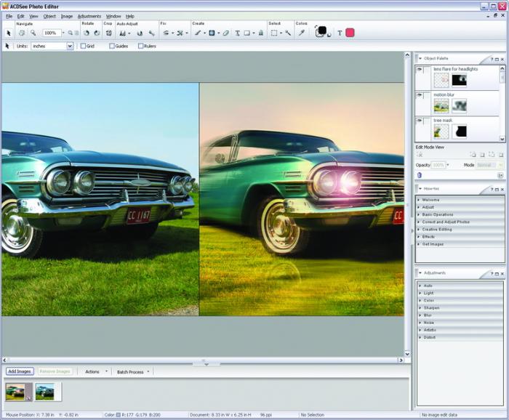Screen dimensions: 509x420
Task: Delete object with trash icon in Object Palette
Action: pyautogui.click(x=419, y=175)
